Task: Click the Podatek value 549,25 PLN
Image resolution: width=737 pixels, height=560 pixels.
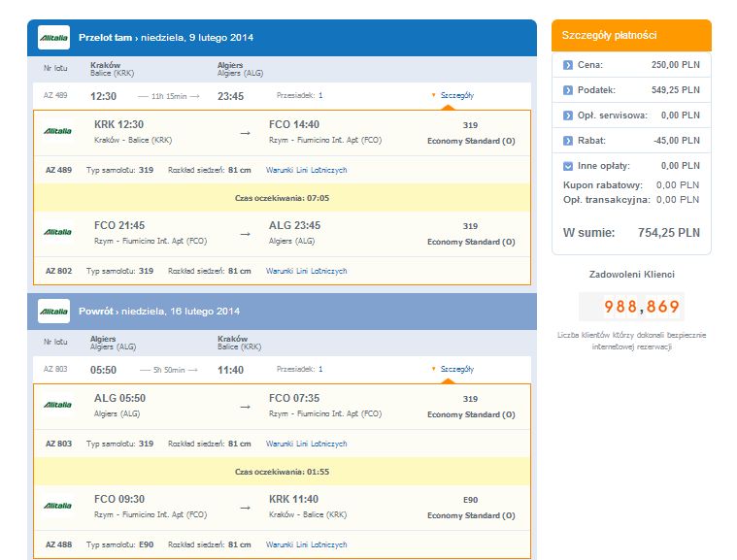Action: point(676,90)
